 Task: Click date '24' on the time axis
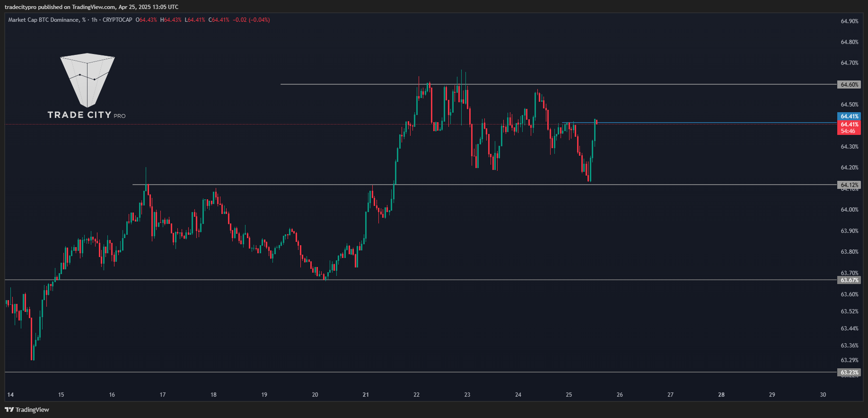518,395
